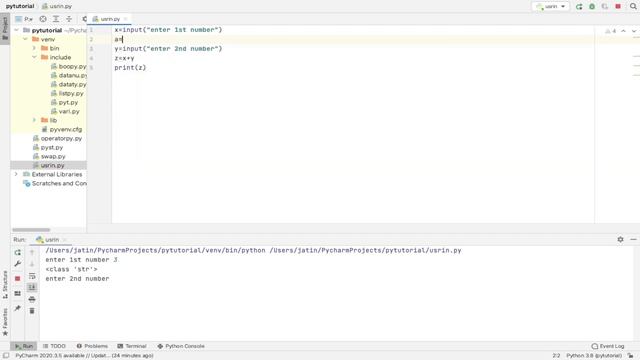Collapse all in Project panel

[x=69, y=19]
